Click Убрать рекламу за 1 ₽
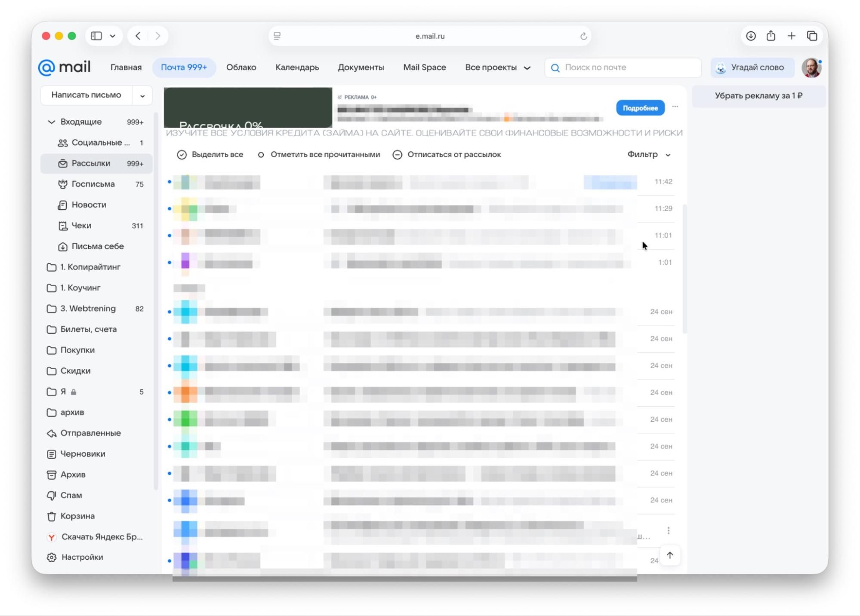Image resolution: width=860 pixels, height=616 pixels. coord(758,96)
